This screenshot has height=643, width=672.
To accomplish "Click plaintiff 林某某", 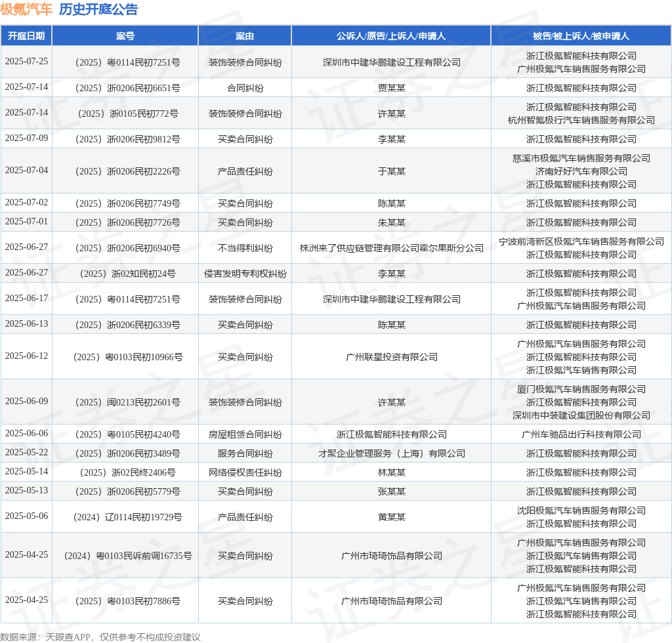I will 392,472.
